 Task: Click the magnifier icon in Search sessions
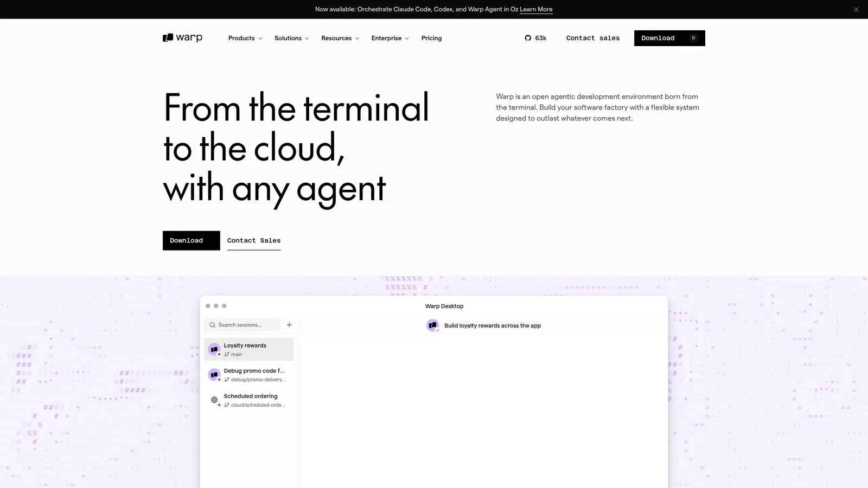[213, 325]
